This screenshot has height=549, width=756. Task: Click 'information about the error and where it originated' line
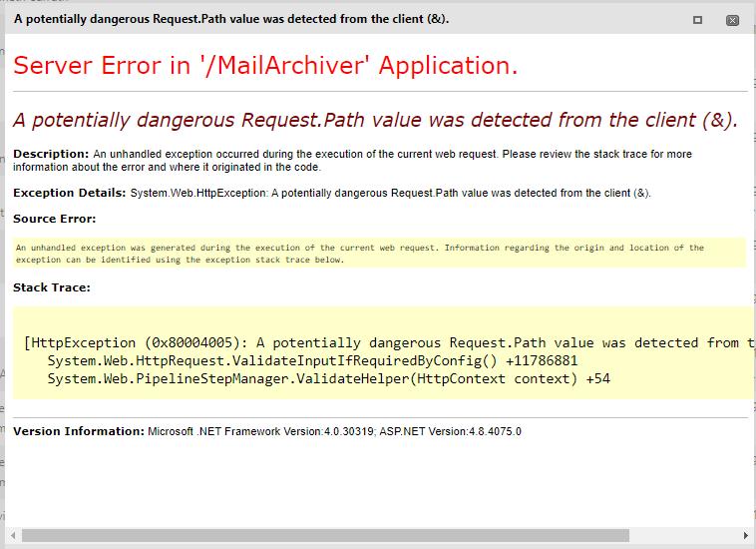pos(167,167)
